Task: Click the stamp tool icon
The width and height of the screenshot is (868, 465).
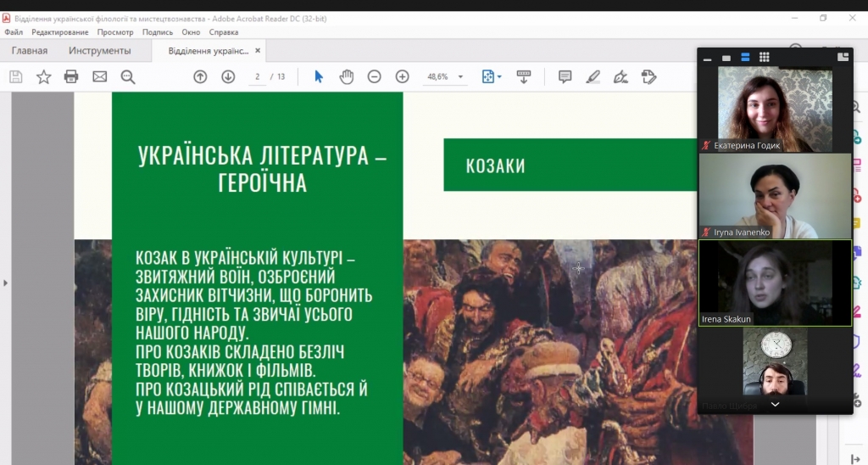Action: click(648, 76)
